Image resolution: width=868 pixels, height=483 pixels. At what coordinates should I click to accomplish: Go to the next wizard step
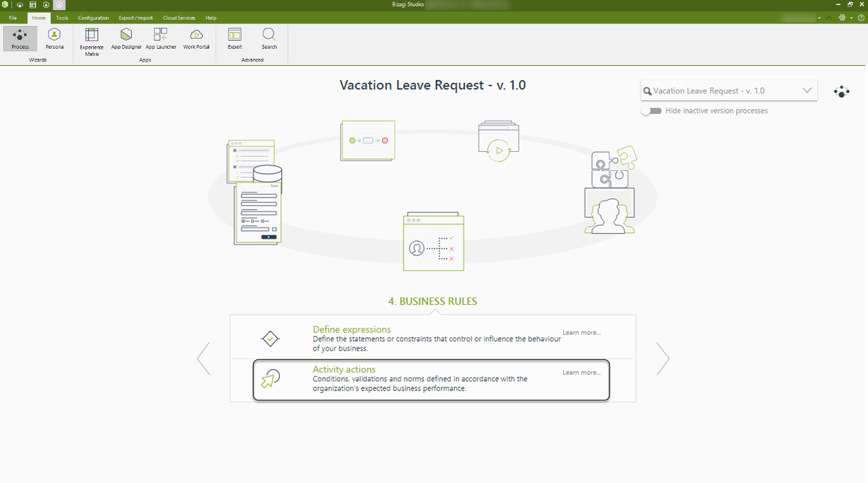(x=663, y=359)
